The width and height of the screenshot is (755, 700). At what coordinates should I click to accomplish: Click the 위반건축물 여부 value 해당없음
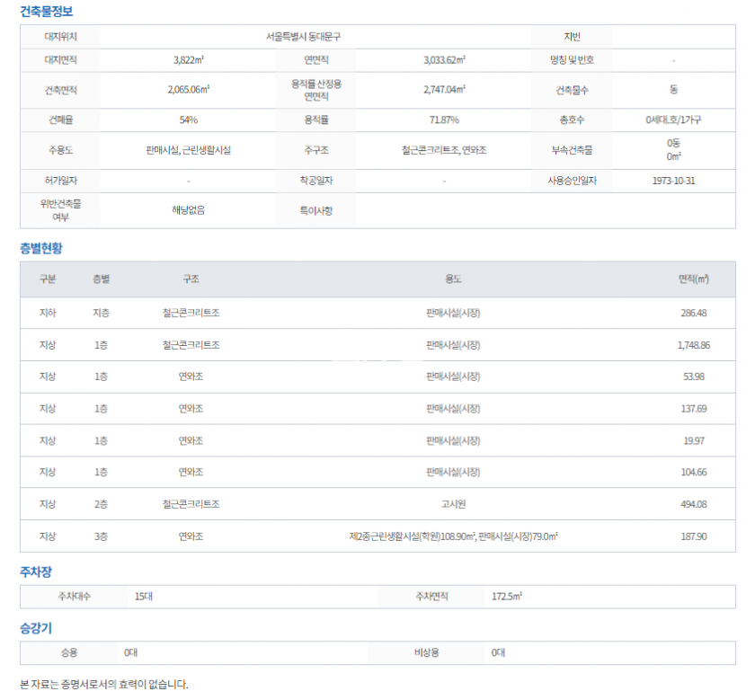coord(188,210)
